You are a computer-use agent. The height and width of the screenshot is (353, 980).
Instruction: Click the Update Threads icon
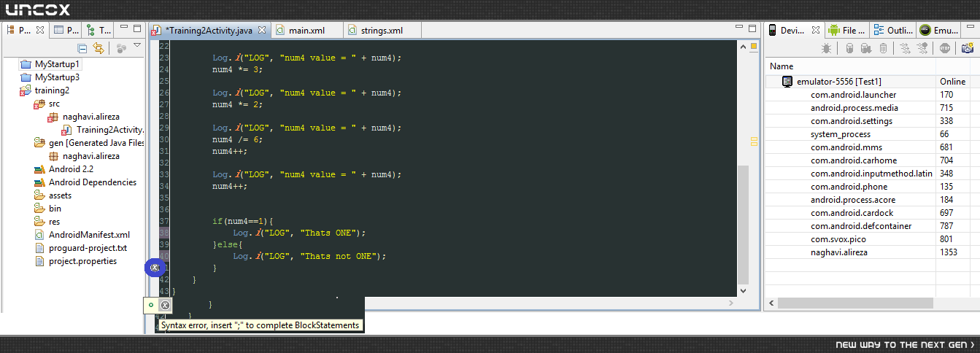tap(905, 48)
